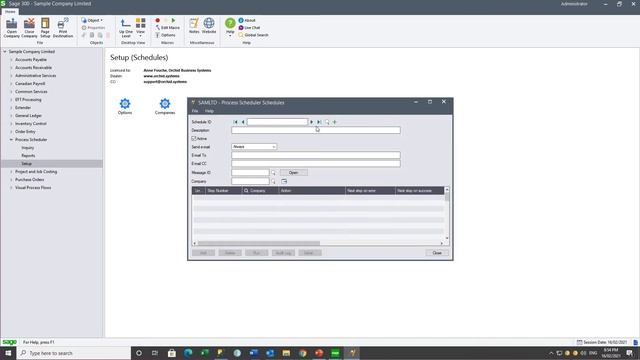The image size is (640, 360).
Task: Select Reports under Process Scheduler
Action: click(x=28, y=156)
